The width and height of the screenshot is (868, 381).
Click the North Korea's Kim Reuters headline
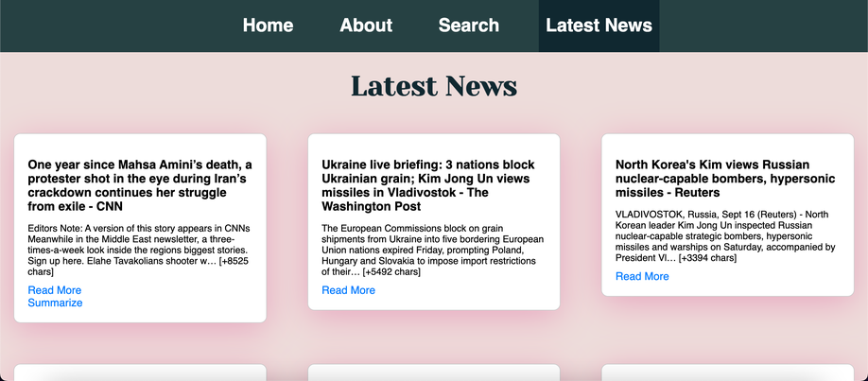[726, 179]
